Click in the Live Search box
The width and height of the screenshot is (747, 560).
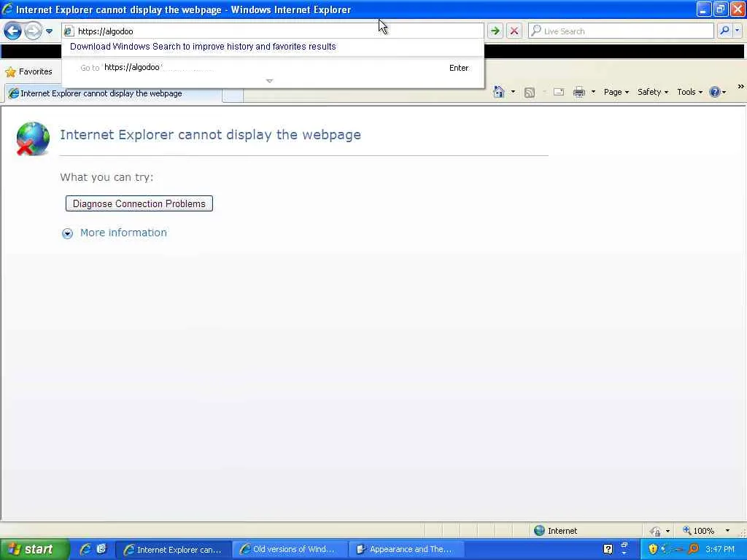622,31
